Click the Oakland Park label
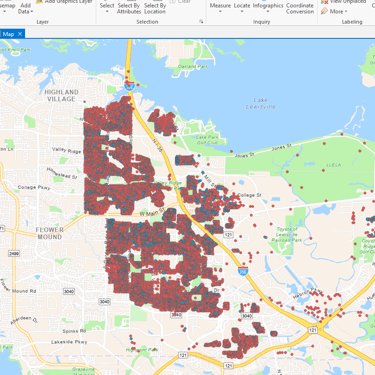This screenshot has width=375, height=375. (x=193, y=66)
